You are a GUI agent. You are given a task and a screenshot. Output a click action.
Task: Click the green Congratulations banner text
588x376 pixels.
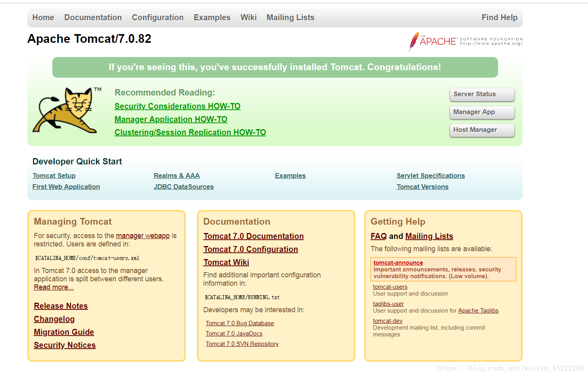point(275,67)
